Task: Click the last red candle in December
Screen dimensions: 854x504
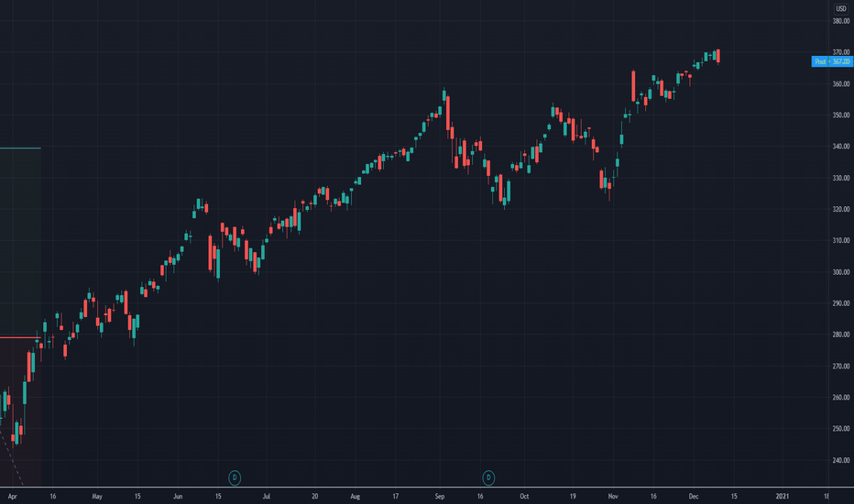Action: point(718,56)
